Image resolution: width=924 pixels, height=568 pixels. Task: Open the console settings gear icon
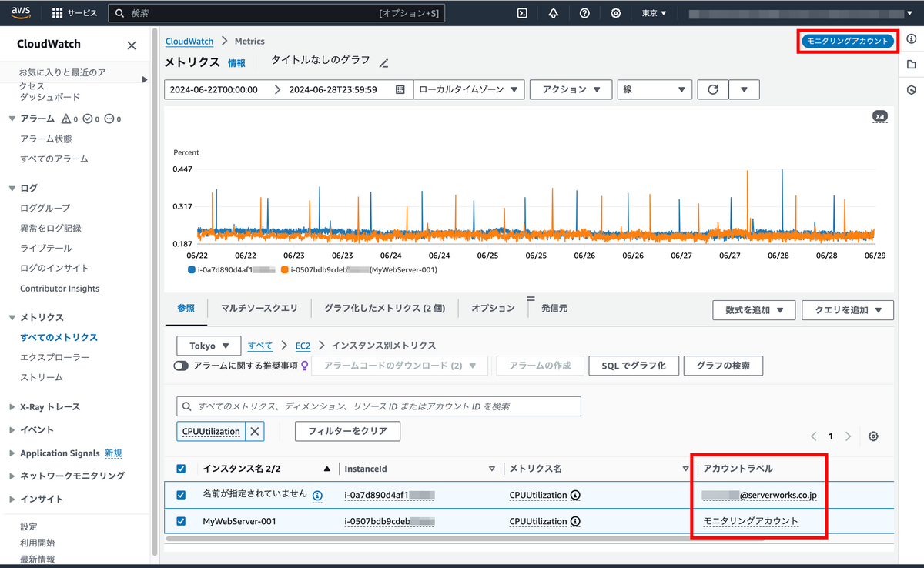[x=615, y=13]
